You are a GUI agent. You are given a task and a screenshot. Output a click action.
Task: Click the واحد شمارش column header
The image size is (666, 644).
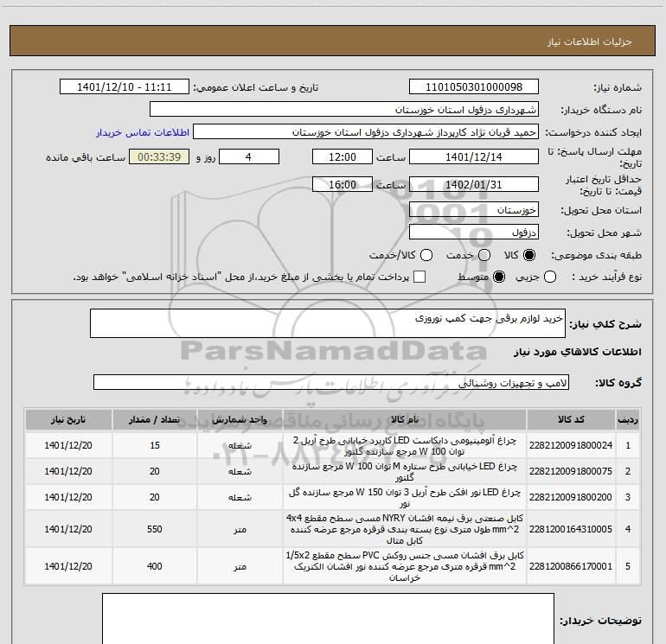coord(240,420)
